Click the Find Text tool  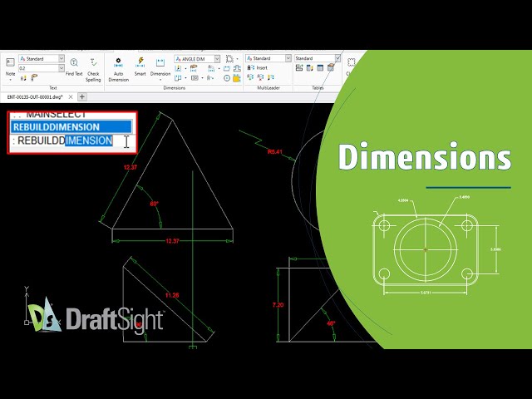point(74,66)
